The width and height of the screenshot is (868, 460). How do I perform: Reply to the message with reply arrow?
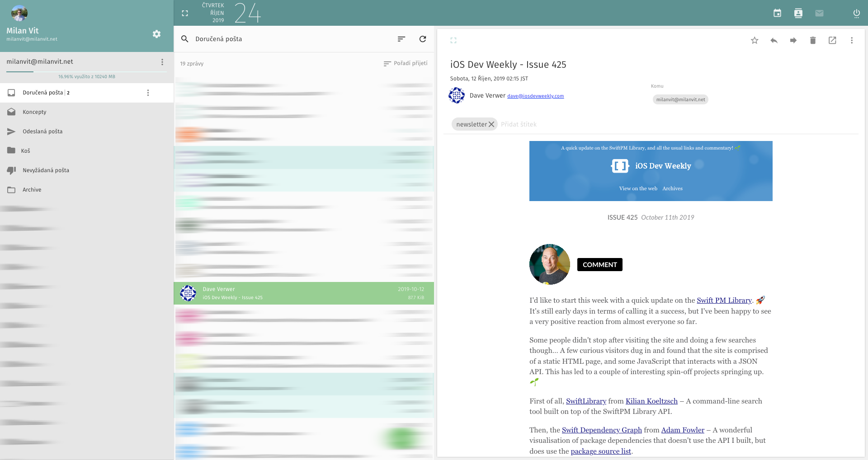[x=774, y=40]
